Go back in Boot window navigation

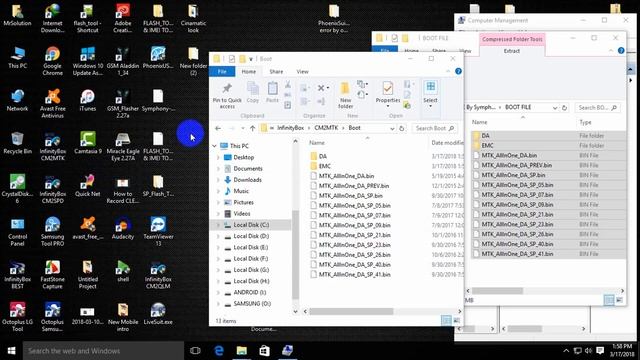(218, 128)
